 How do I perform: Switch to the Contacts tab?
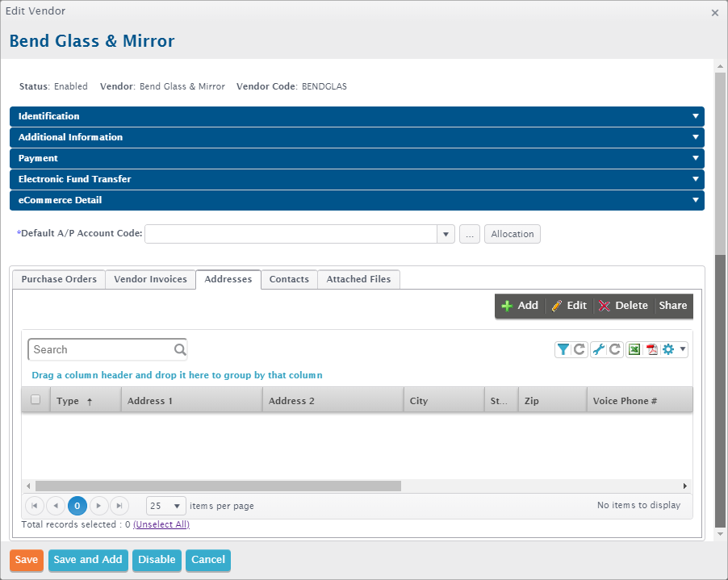pyautogui.click(x=289, y=279)
